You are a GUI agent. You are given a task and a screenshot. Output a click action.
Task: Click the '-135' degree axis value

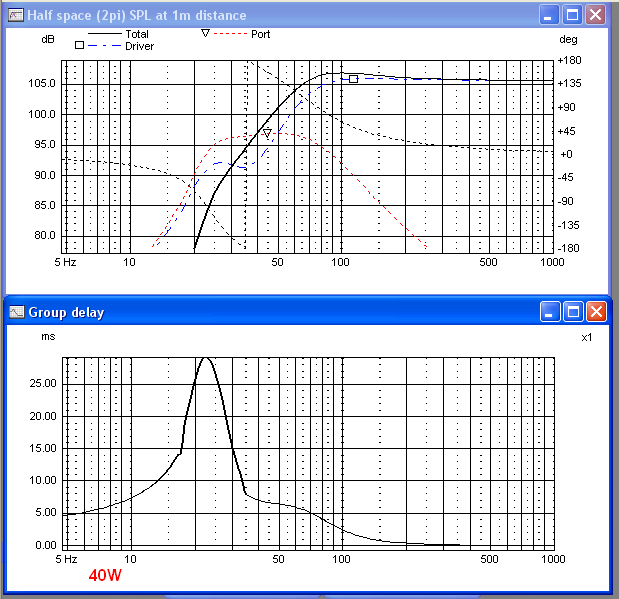click(568, 225)
